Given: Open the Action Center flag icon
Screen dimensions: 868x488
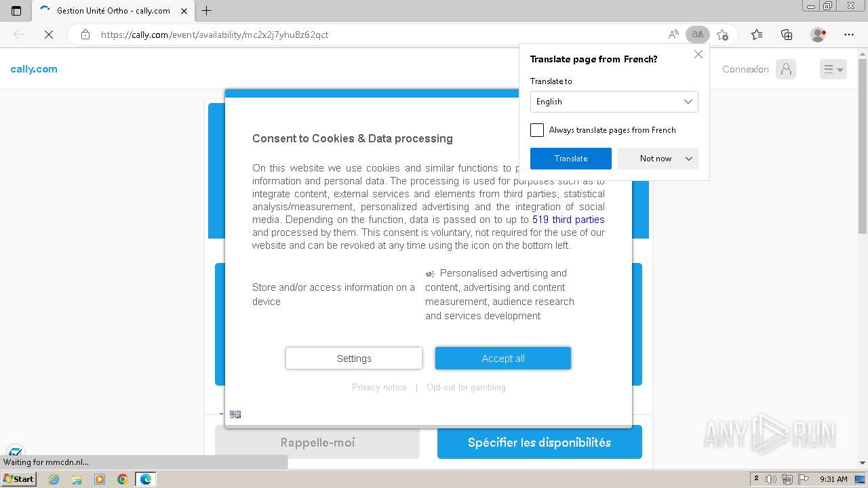Looking at the screenshot, I should [x=804, y=479].
